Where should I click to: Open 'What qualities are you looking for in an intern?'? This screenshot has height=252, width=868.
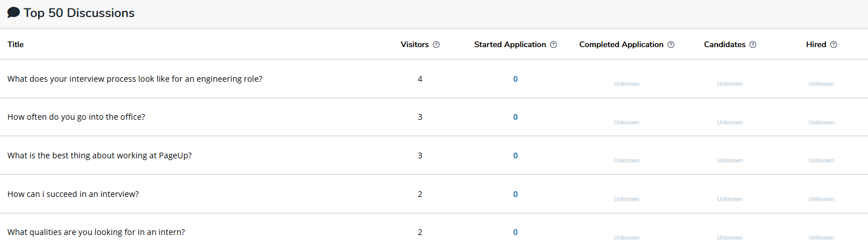point(96,232)
